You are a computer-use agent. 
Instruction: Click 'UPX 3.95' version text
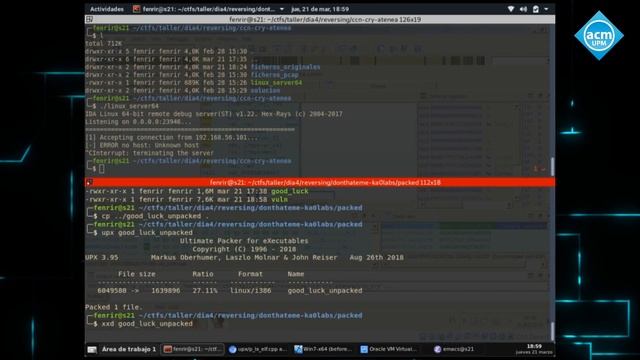click(102, 258)
